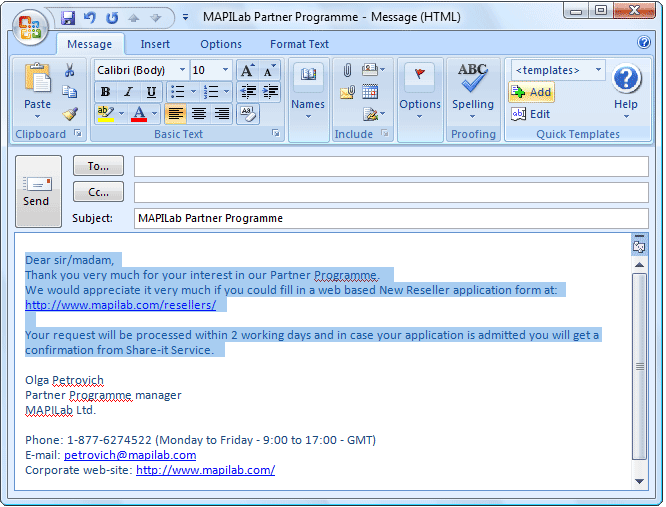Image resolution: width=666 pixels, height=507 pixels.
Task: Open numbering style dropdown arrow
Action: pos(226,92)
